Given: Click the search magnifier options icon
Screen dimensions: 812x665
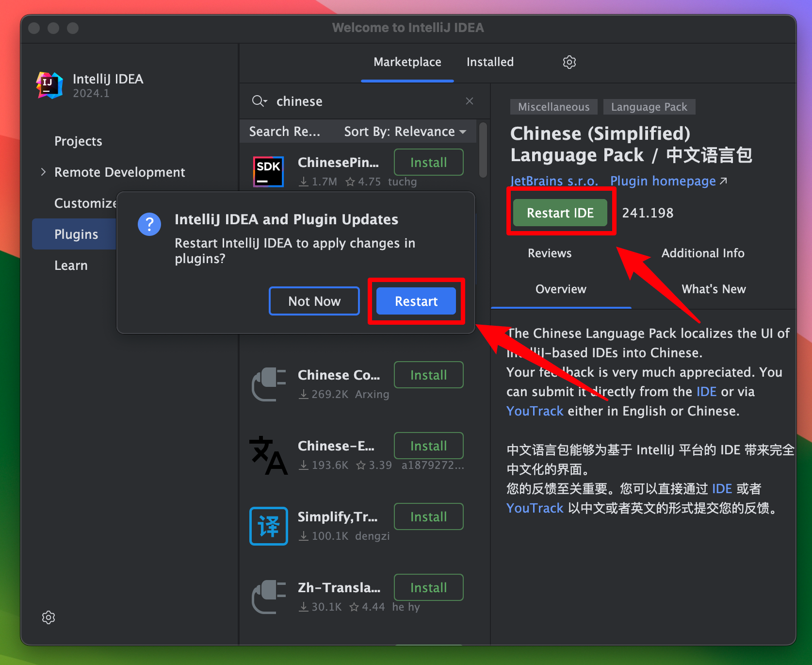Looking at the screenshot, I should tap(260, 101).
